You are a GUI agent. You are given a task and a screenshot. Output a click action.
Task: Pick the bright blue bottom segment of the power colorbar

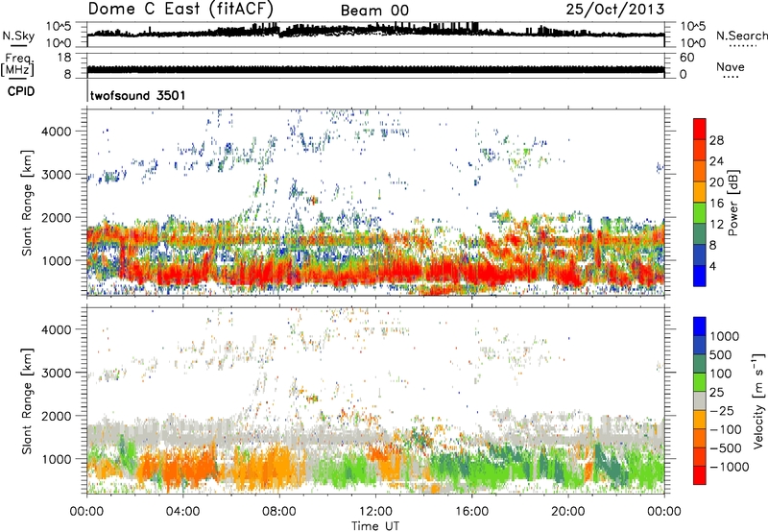point(700,276)
